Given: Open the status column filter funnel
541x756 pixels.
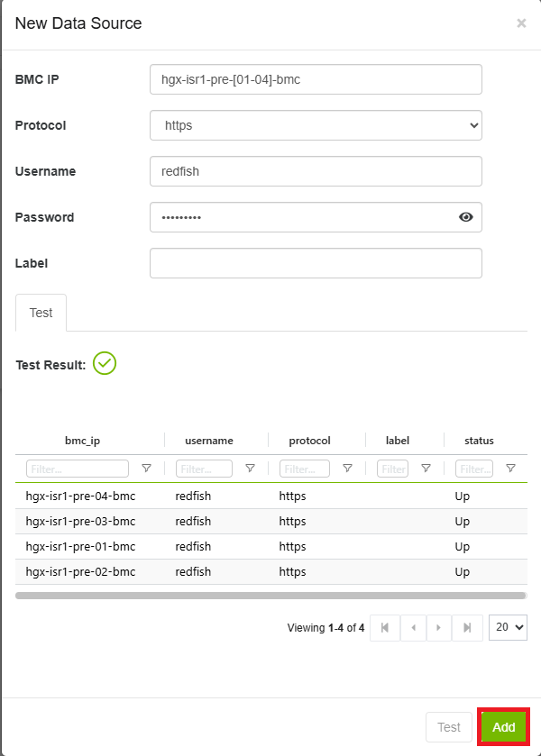Looking at the screenshot, I should click(510, 469).
